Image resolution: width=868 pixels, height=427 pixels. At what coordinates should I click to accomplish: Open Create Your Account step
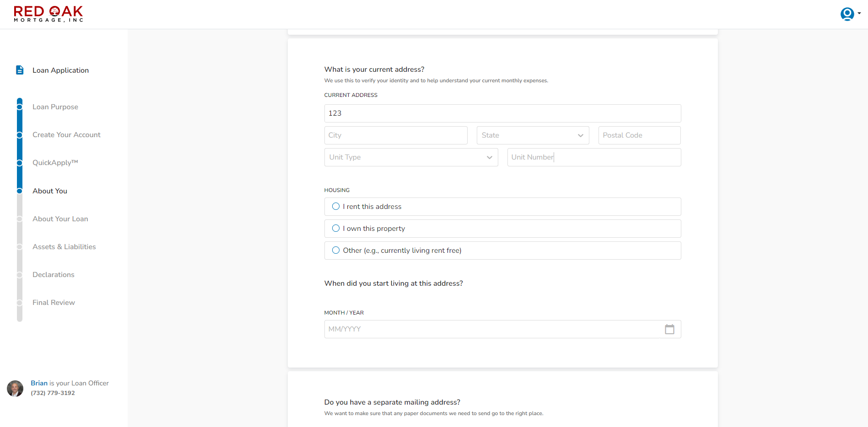(x=66, y=135)
